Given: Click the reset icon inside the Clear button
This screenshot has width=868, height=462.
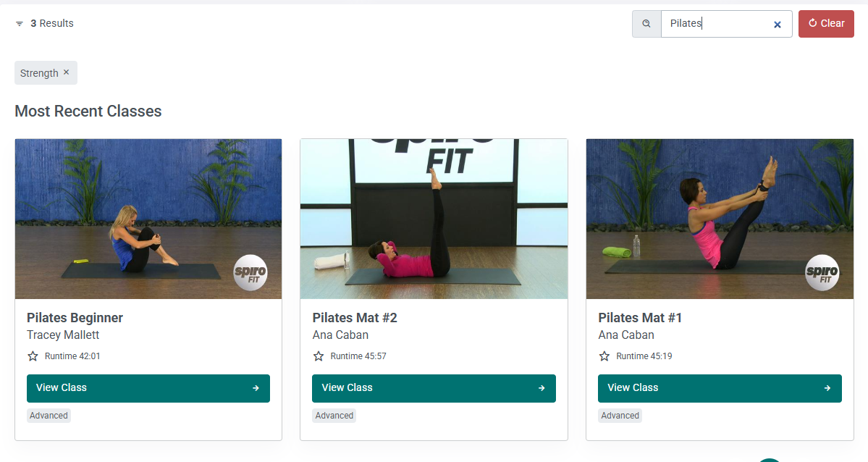Looking at the screenshot, I should tap(811, 23).
